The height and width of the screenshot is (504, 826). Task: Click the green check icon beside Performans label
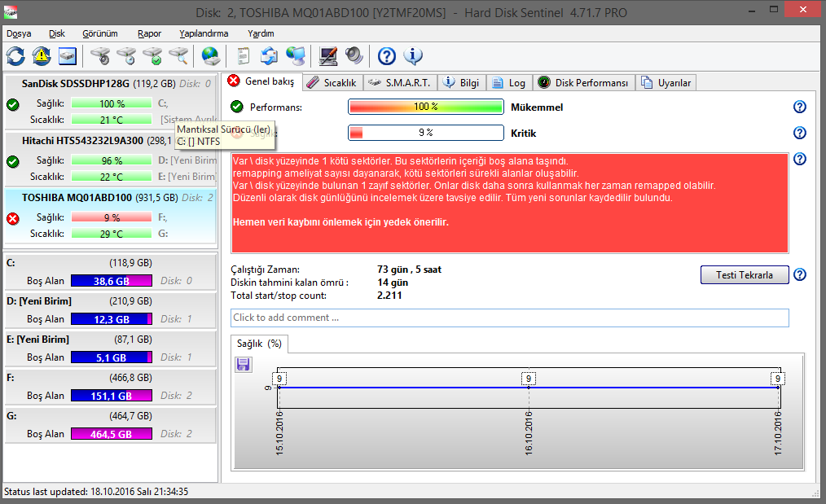(237, 107)
